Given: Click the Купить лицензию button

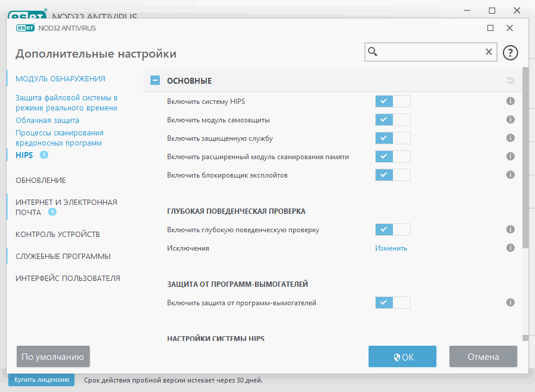Looking at the screenshot, I should pyautogui.click(x=40, y=380).
